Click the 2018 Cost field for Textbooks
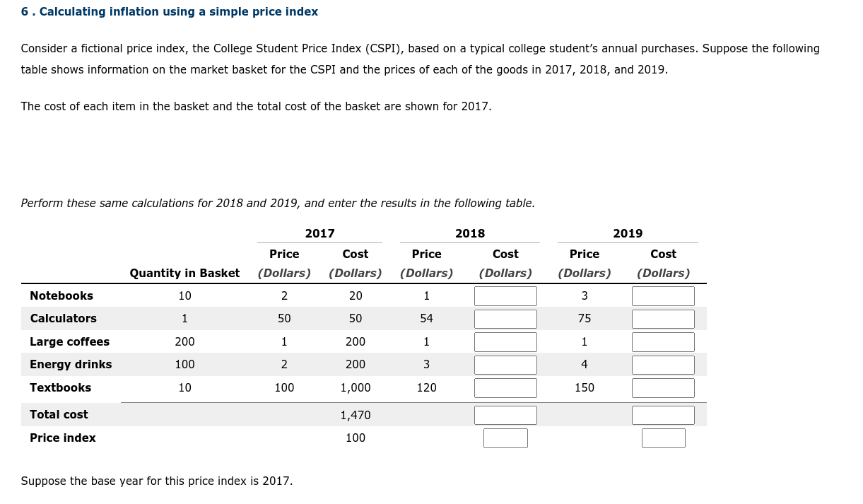The width and height of the screenshot is (863, 504). pos(505,387)
